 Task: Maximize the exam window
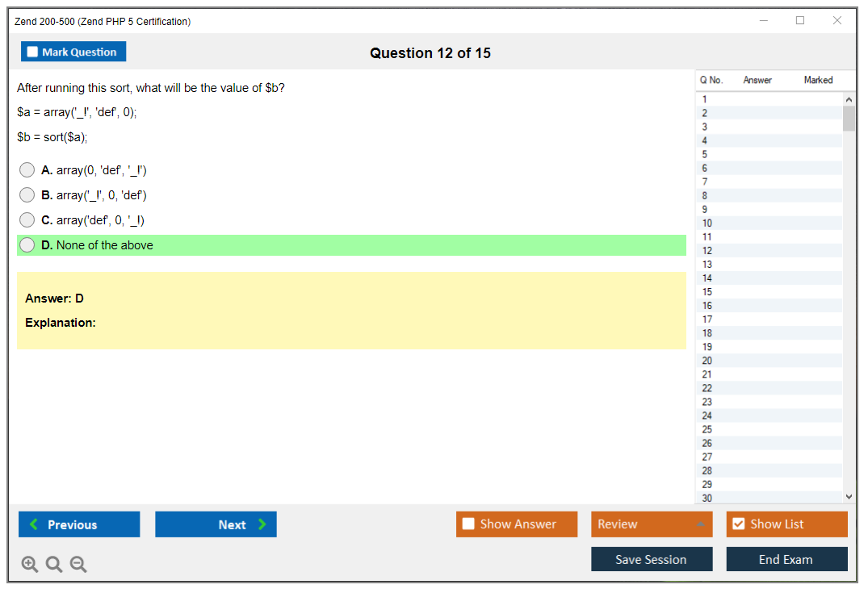(800, 21)
